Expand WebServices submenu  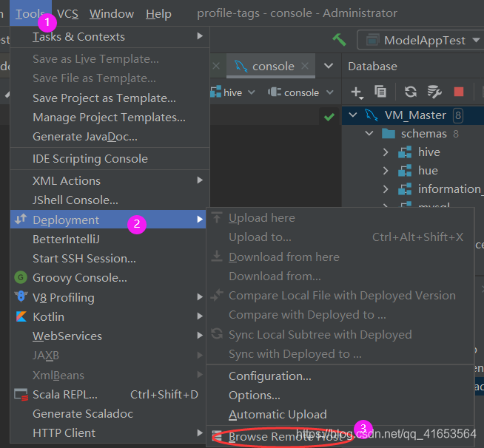click(108, 336)
